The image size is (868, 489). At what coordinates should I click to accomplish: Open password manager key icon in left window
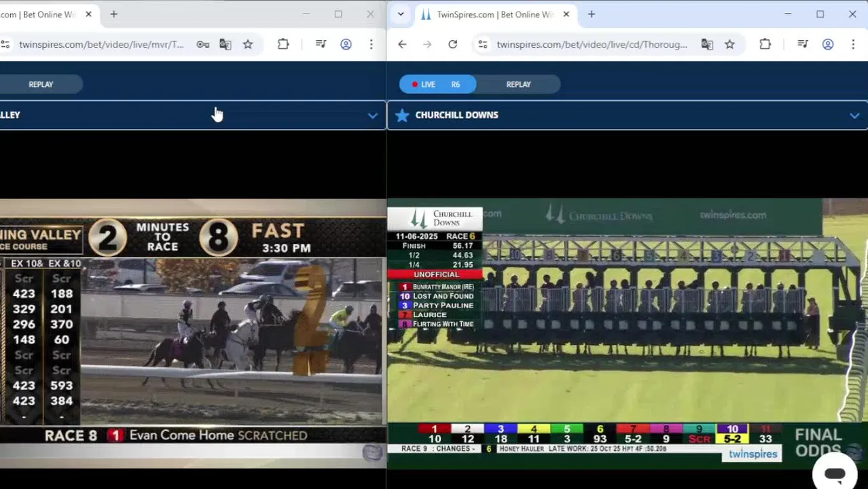point(202,45)
